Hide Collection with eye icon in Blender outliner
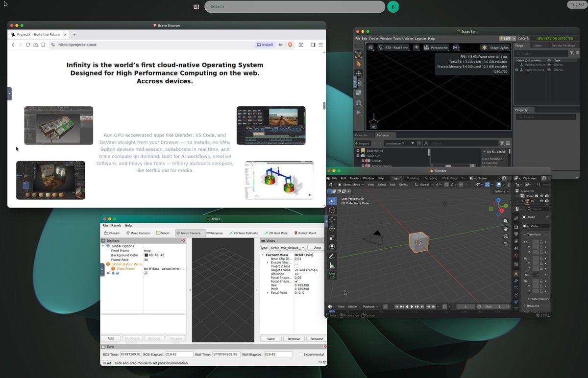Screen dimensions: 588x378 [542, 196]
